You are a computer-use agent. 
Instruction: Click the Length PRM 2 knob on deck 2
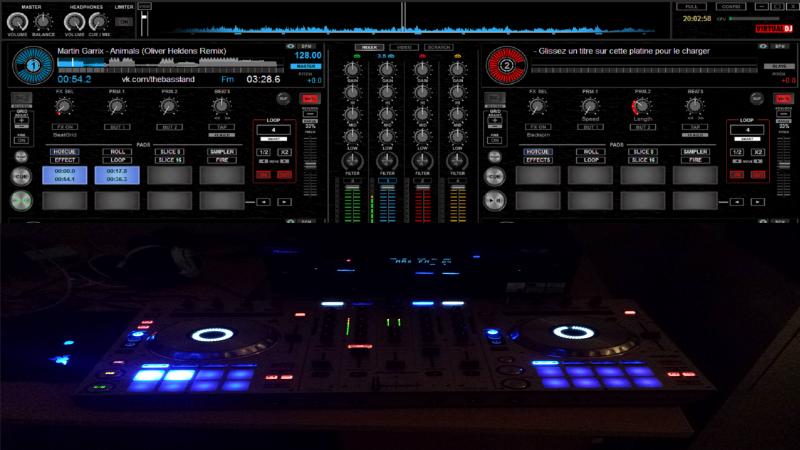pos(642,107)
